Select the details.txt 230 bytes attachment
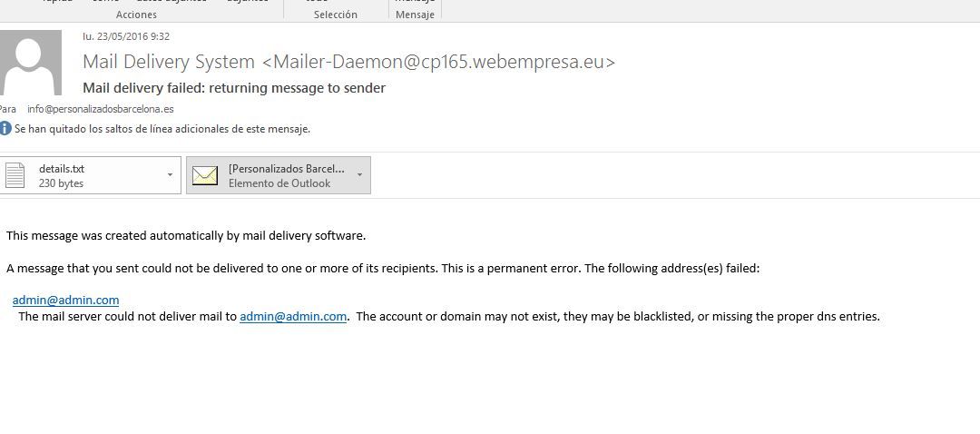This screenshot has width=980, height=434. click(x=90, y=175)
